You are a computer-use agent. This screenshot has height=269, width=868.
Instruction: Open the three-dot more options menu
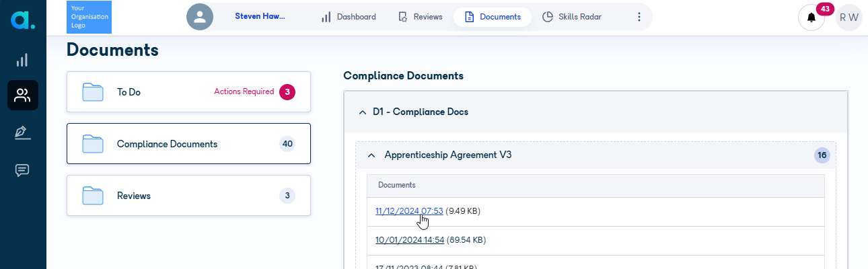(639, 17)
